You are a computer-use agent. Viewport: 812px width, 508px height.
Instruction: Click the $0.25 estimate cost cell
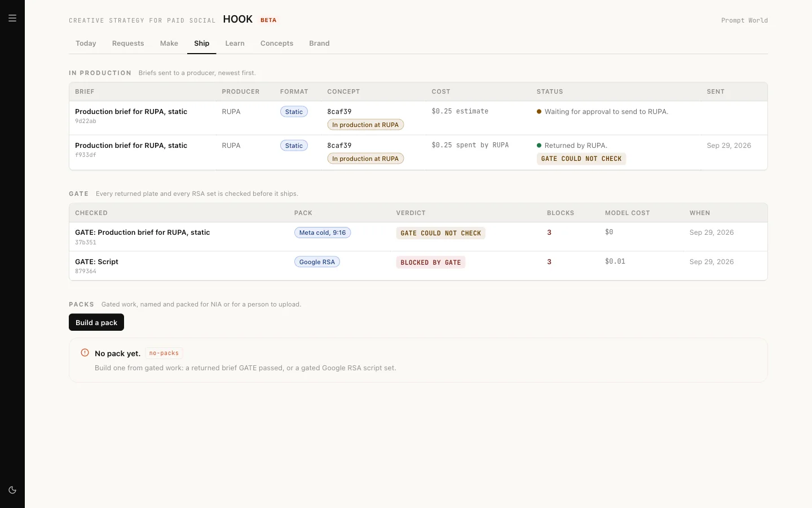click(x=460, y=111)
